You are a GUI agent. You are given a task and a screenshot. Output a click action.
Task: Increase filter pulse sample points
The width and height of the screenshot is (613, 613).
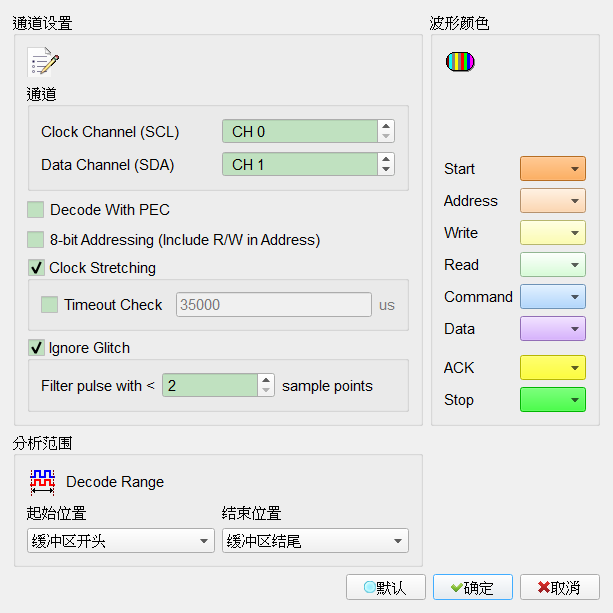click(266, 380)
